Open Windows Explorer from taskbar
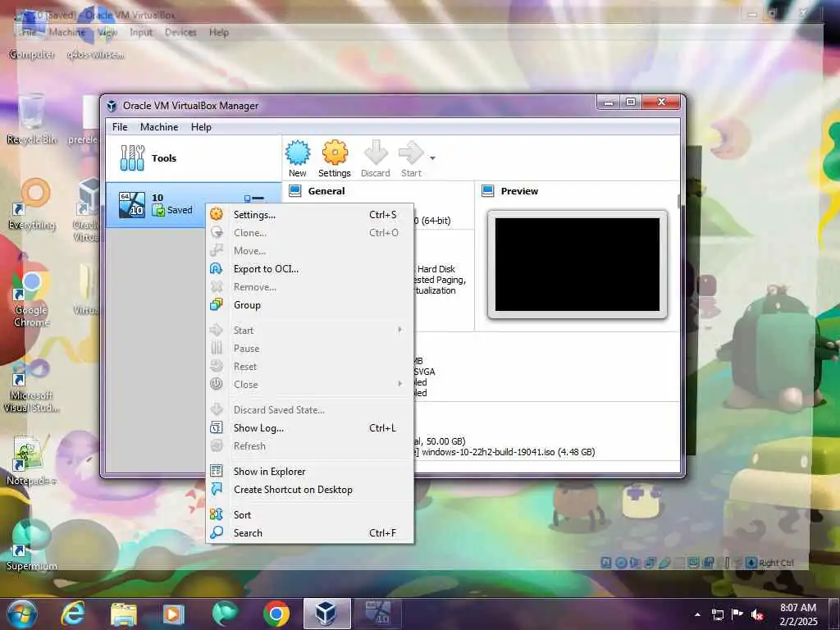The height and width of the screenshot is (630, 840). tap(124, 614)
